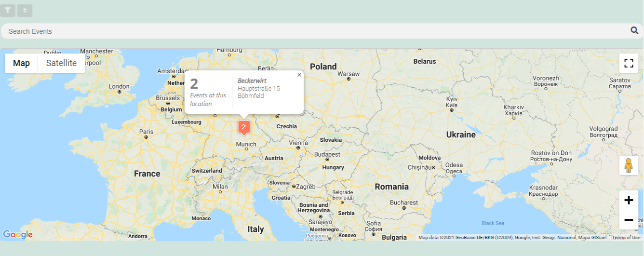
Task: Click the Vienna city label
Action: coord(298,143)
